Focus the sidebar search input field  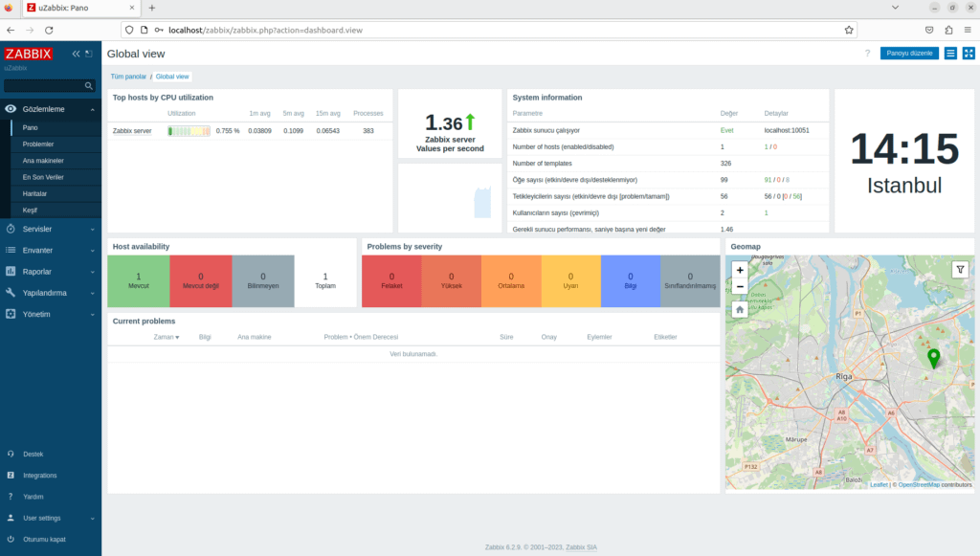pyautogui.click(x=44, y=86)
